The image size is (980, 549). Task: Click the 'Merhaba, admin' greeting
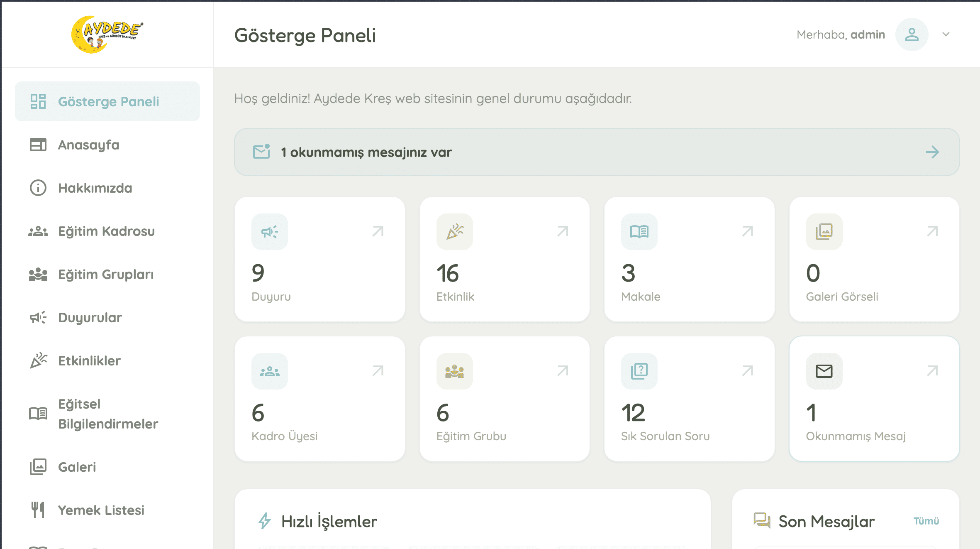point(841,34)
